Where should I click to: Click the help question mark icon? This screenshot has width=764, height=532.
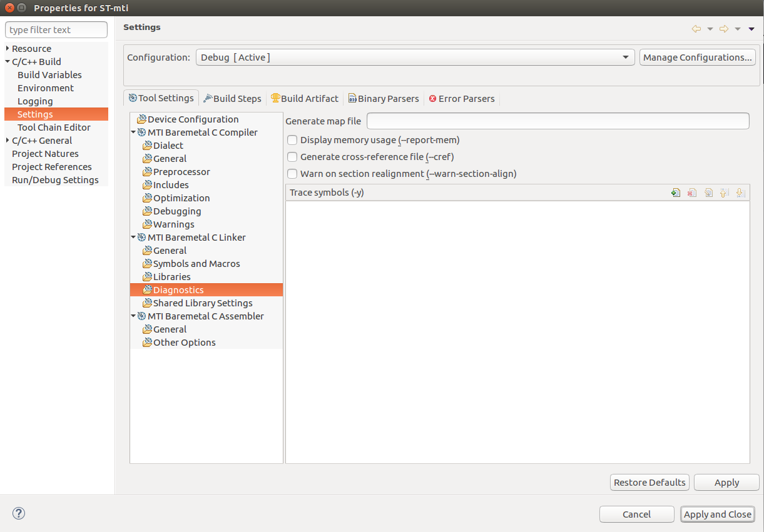coord(19,513)
